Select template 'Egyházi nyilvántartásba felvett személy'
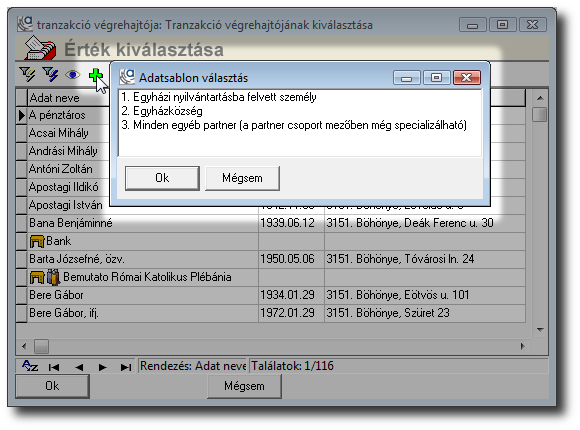 [219, 97]
